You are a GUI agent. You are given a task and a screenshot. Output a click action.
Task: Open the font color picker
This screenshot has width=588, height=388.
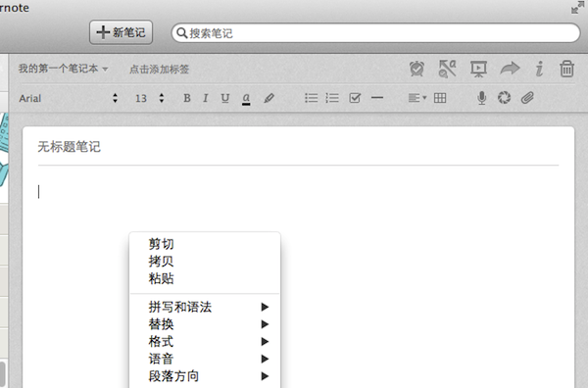246,99
